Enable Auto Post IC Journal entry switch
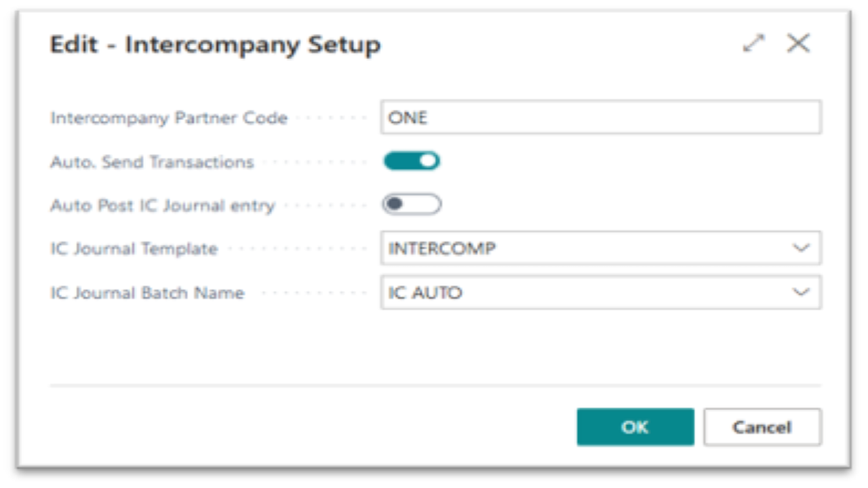Viewport: 868px width, 488px height. point(412,205)
